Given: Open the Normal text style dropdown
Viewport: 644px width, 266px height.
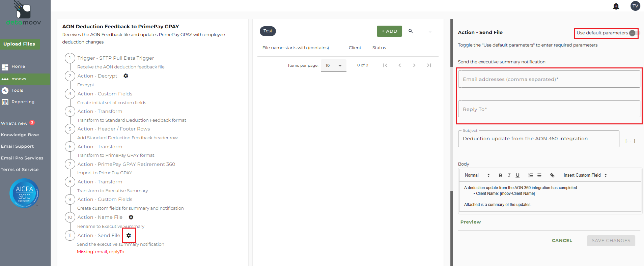Looking at the screenshot, I should [477, 175].
